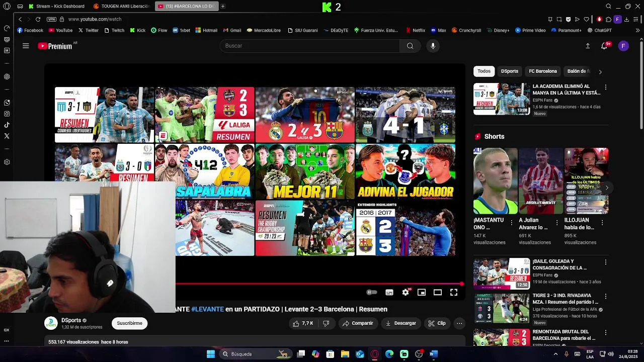Show more Shorts with the right arrow

coord(607,188)
